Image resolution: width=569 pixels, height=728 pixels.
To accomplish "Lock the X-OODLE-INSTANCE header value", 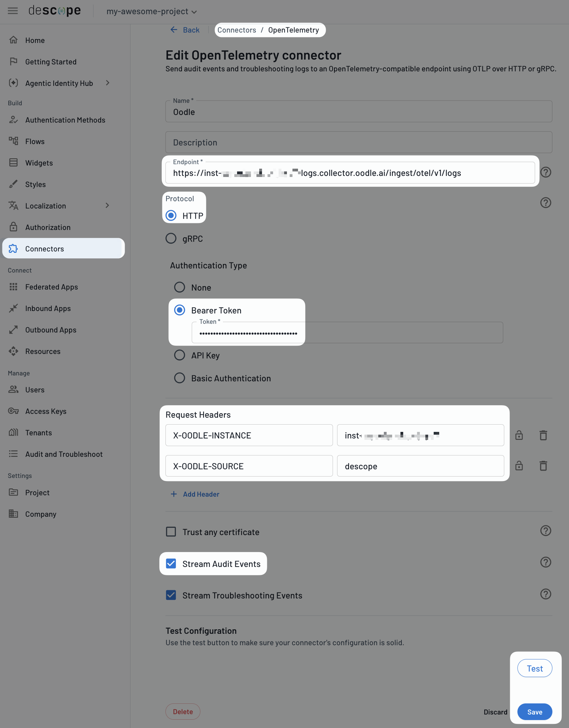I will 519,435.
